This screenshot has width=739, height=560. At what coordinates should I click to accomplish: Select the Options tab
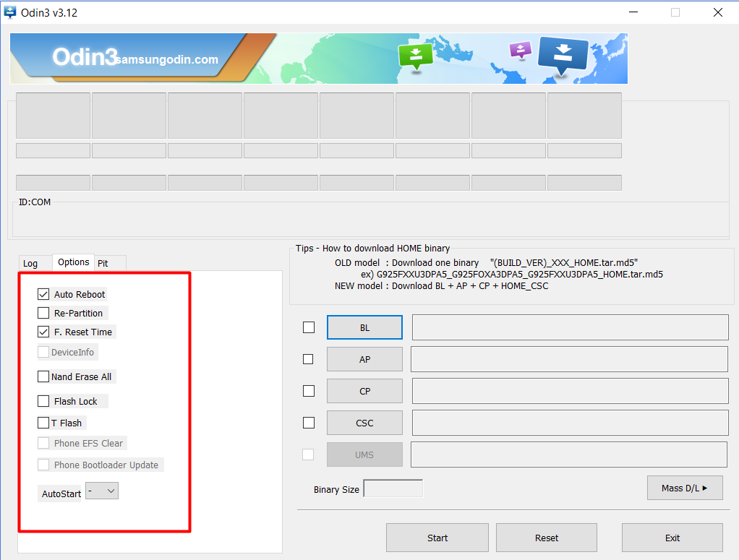[x=74, y=262]
